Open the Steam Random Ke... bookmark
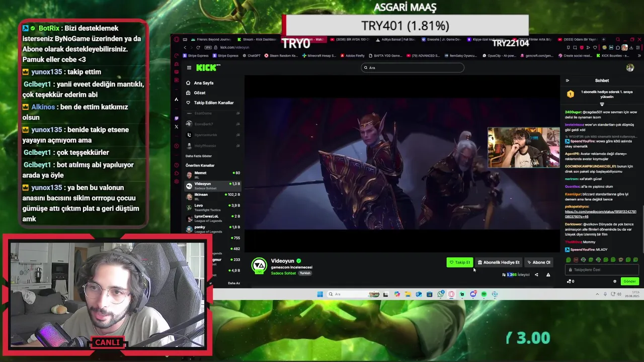This screenshot has height=362, width=644. (282, 56)
